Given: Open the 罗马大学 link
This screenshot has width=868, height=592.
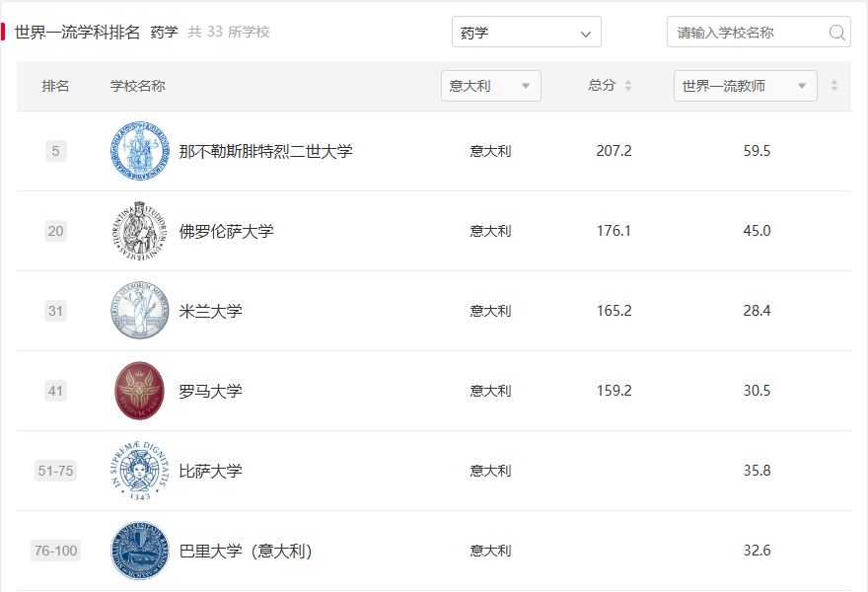Looking at the screenshot, I should (x=210, y=392).
